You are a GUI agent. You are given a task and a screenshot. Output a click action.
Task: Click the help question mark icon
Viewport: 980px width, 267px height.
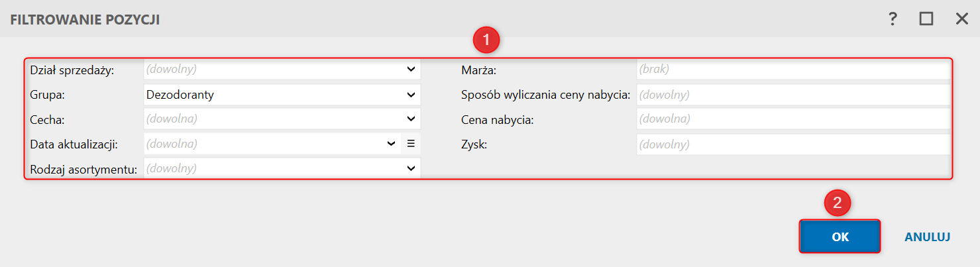(893, 19)
